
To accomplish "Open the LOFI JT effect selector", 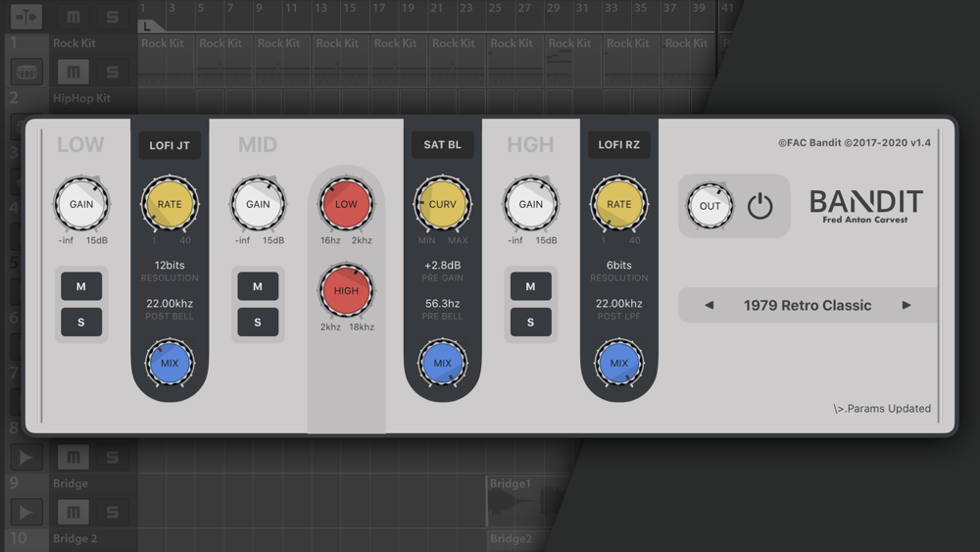I will (170, 145).
